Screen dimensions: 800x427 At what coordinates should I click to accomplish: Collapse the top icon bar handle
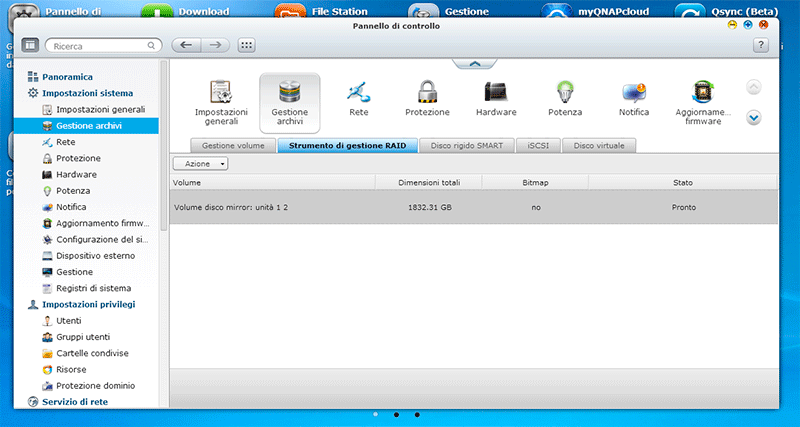click(x=474, y=62)
